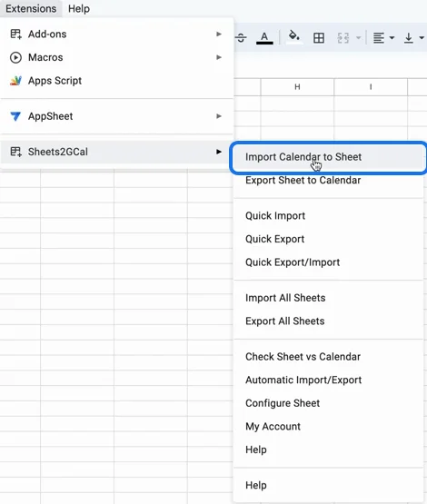
Task: Choose Export All Sheets
Action: click(328, 321)
